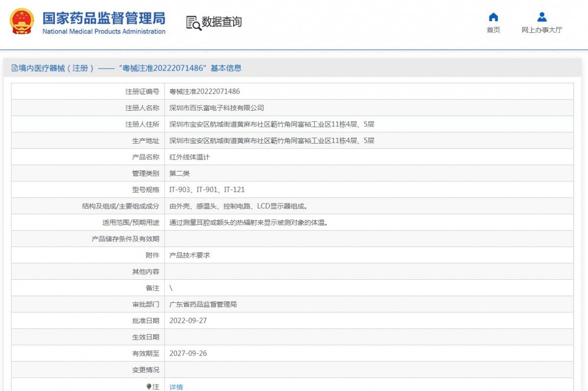Click the approval date 2022-09-27
This screenshot has height=391, width=588.
point(188,320)
